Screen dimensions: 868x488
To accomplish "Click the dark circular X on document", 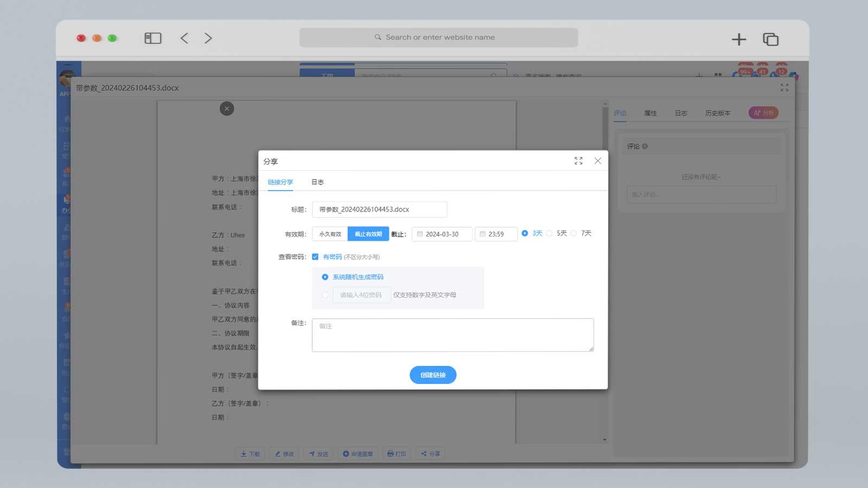I will 227,108.
